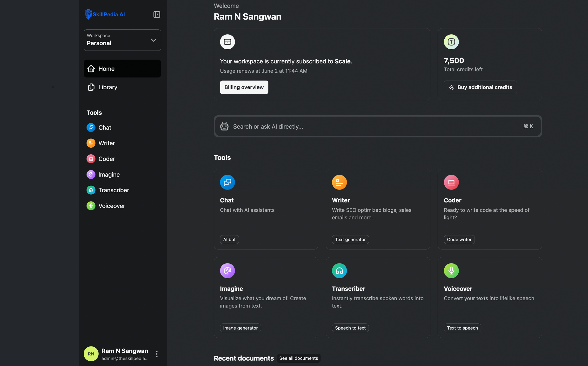Click the billing card icon

(x=227, y=42)
